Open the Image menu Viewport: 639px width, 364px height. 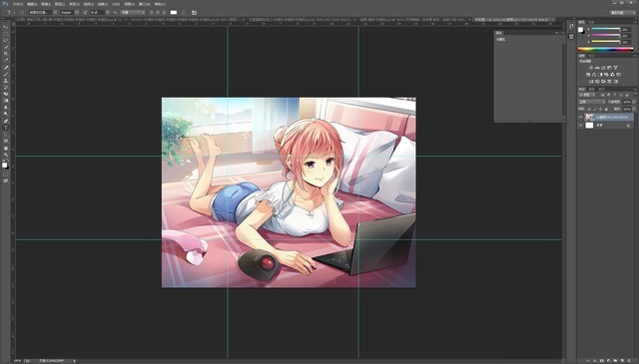pos(46,4)
